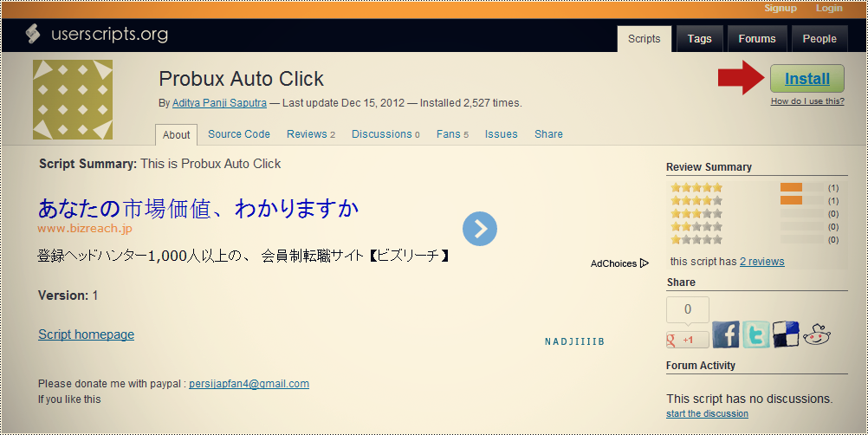Open the Discussions tab

tap(385, 134)
